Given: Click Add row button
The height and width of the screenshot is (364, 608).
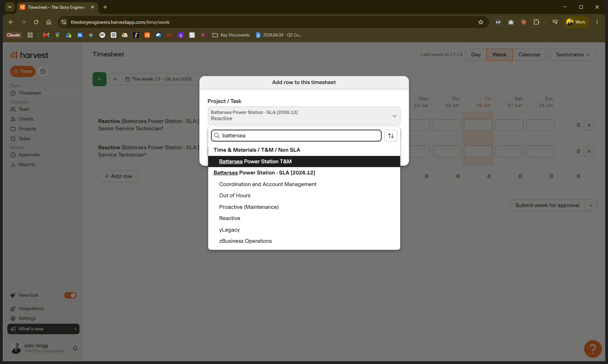Looking at the screenshot, I should pos(118,176).
